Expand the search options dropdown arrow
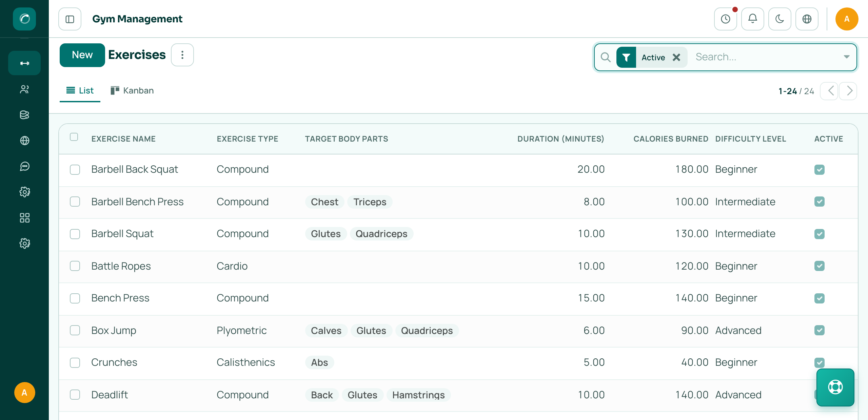 pos(847,57)
